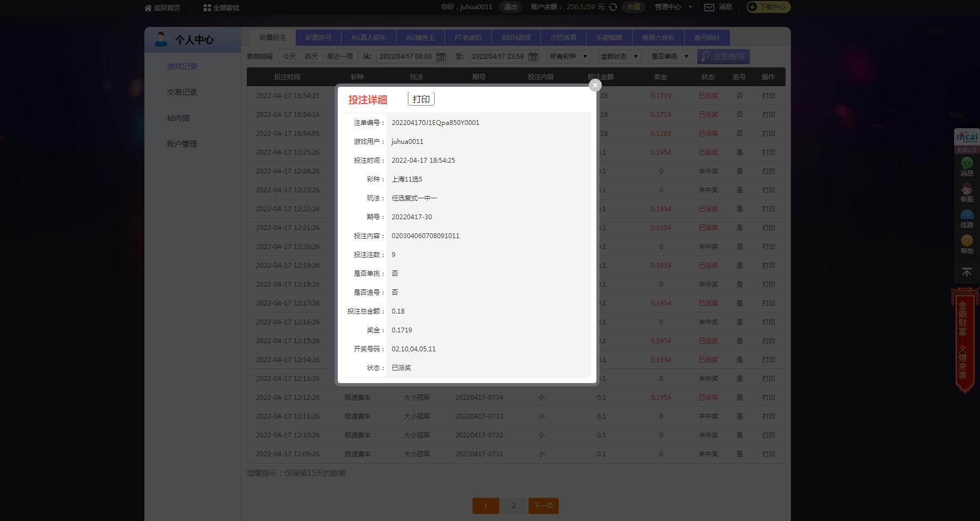980x521 pixels.
Task: Open 交易记录 in the sidebar
Action: (182, 92)
